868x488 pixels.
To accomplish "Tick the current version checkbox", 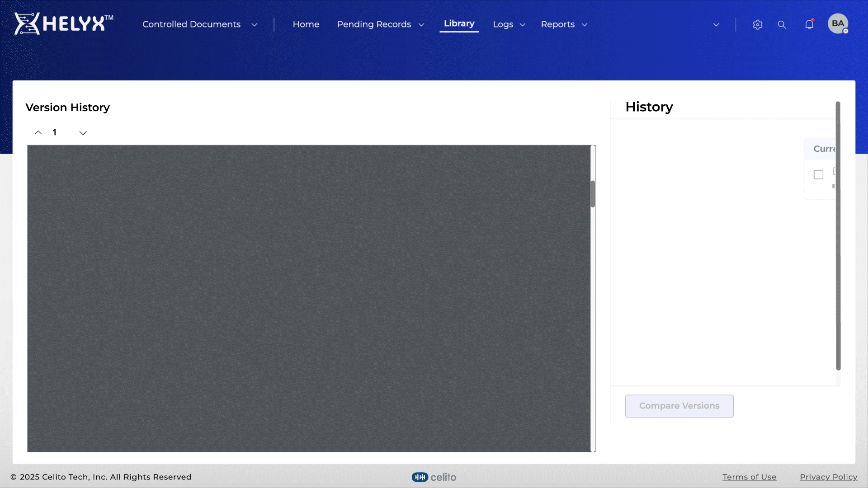I will [818, 175].
